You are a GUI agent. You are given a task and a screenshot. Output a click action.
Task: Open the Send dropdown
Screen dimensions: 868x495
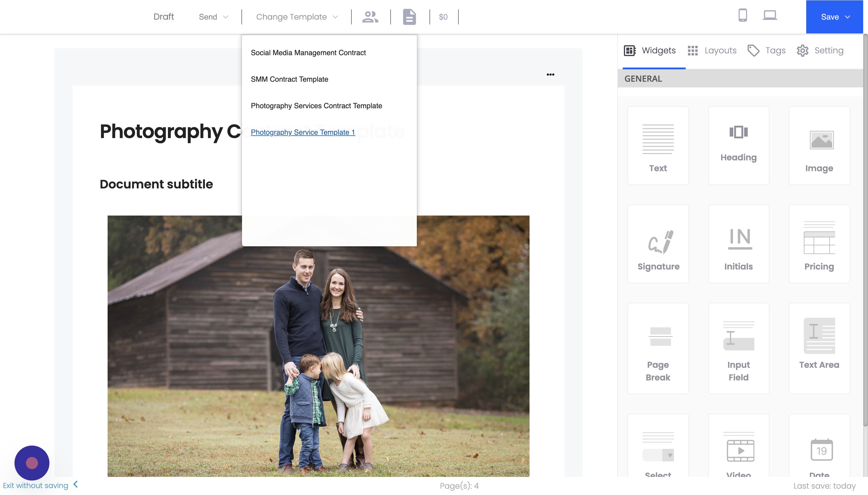212,17
